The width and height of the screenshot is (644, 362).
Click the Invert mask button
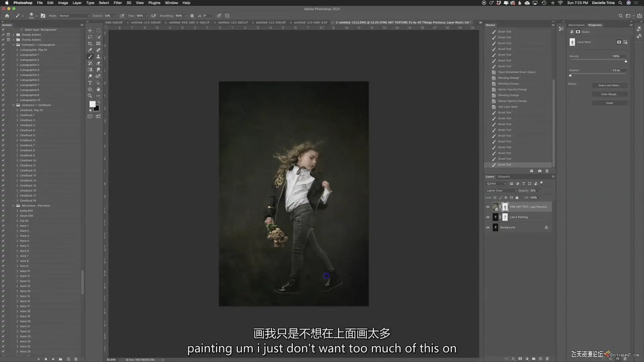(609, 103)
